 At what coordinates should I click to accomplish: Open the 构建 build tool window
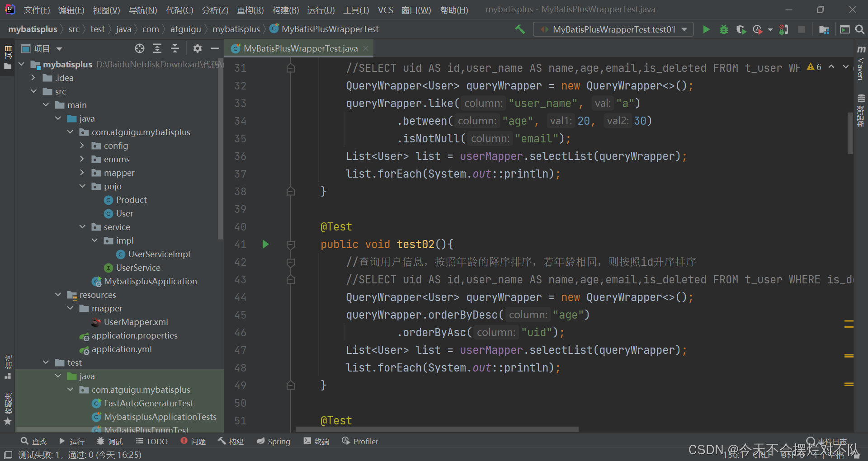tap(231, 442)
